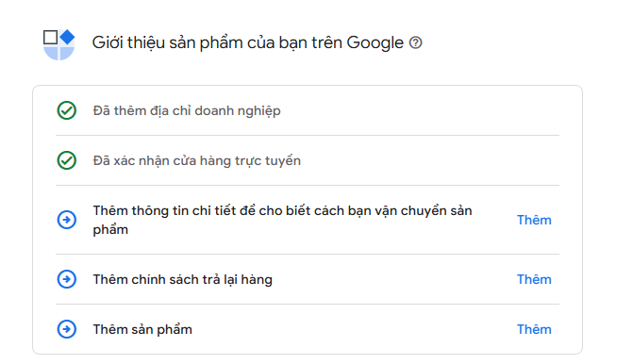Image resolution: width=633 pixels, height=364 pixels.
Task: Click the products shapes icon beside the heading
Action: [58, 44]
